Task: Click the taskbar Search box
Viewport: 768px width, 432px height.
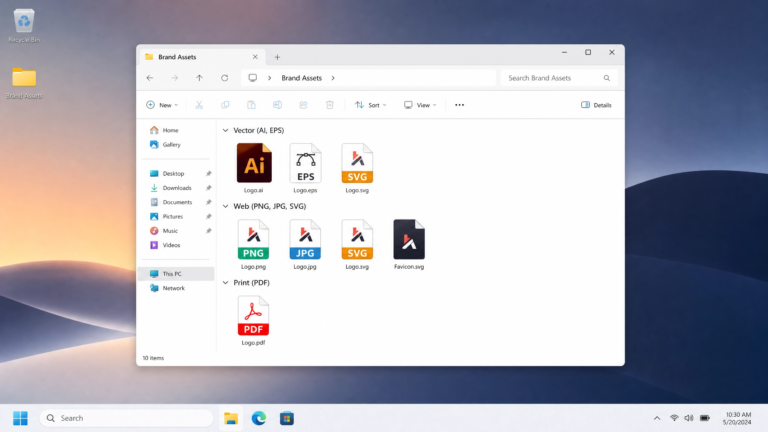Action: (x=126, y=418)
